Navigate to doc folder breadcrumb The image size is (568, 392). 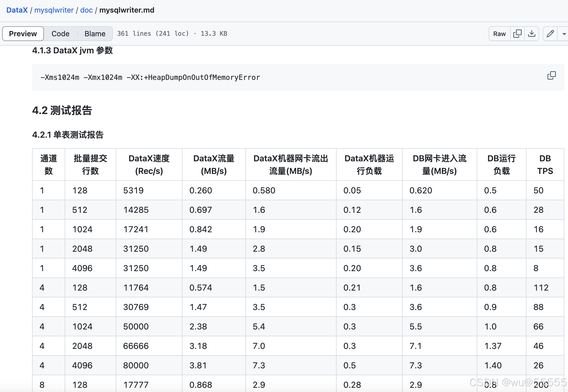(x=86, y=10)
